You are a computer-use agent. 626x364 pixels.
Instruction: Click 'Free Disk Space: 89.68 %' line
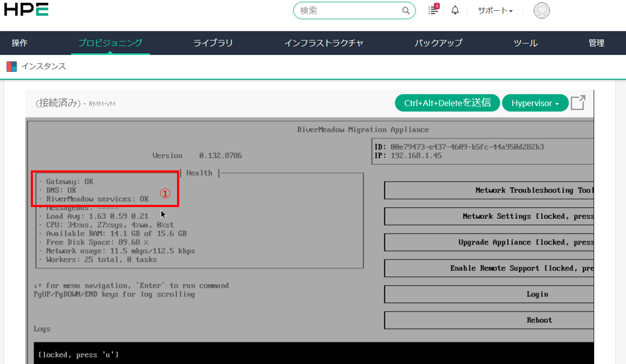(97, 242)
